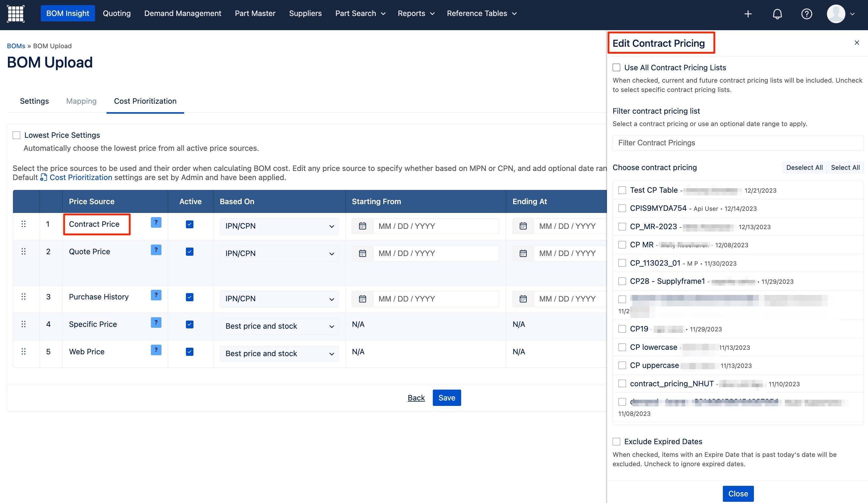Open the help question mark icon
This screenshot has height=503, width=868.
pos(806,14)
